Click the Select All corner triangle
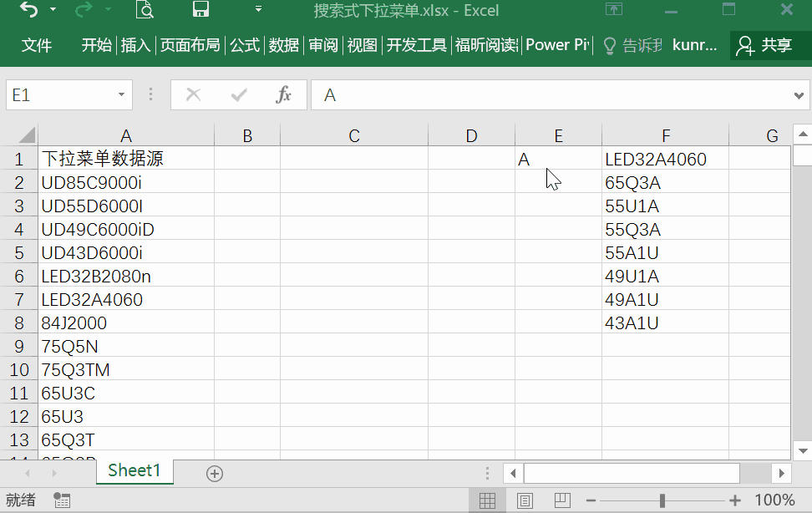812x513 pixels. [27, 135]
